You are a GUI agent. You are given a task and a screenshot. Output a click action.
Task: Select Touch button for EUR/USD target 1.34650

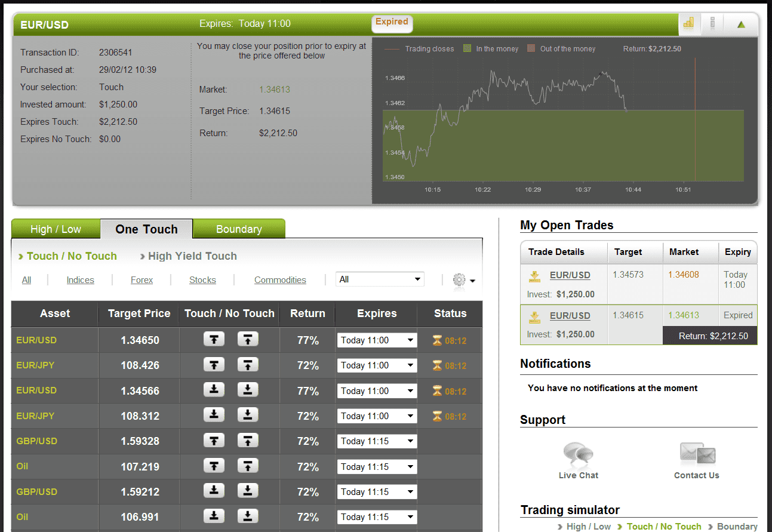click(x=214, y=340)
